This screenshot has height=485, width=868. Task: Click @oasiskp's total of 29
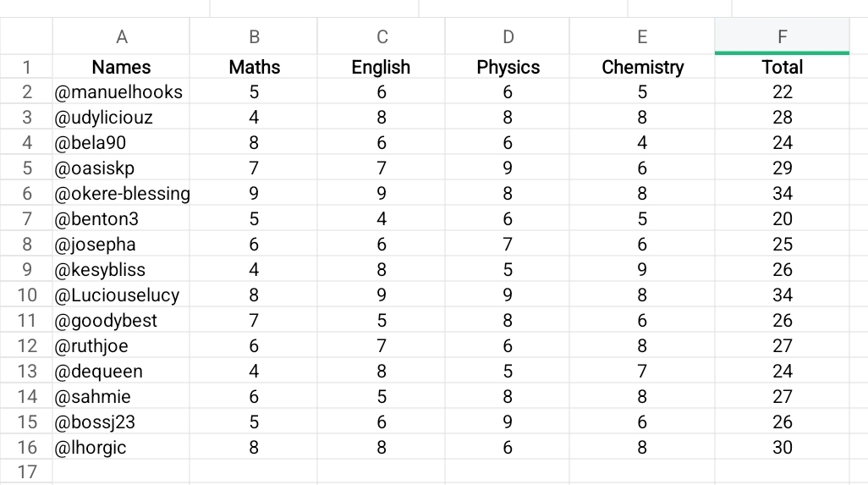782,168
